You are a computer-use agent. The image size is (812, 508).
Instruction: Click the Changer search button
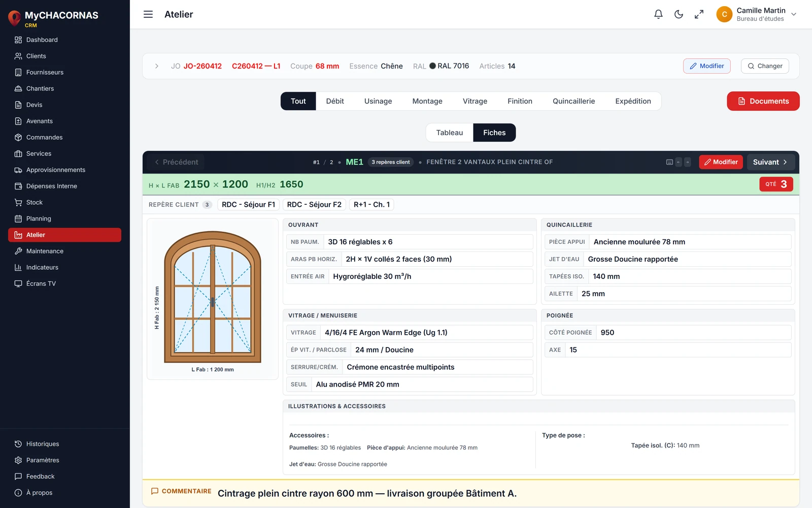765,66
